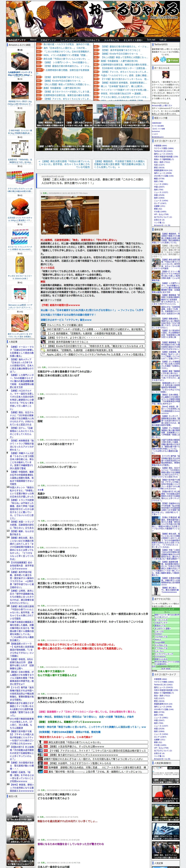
Task: Open the talk.jp nav link
Action: [163, 40]
